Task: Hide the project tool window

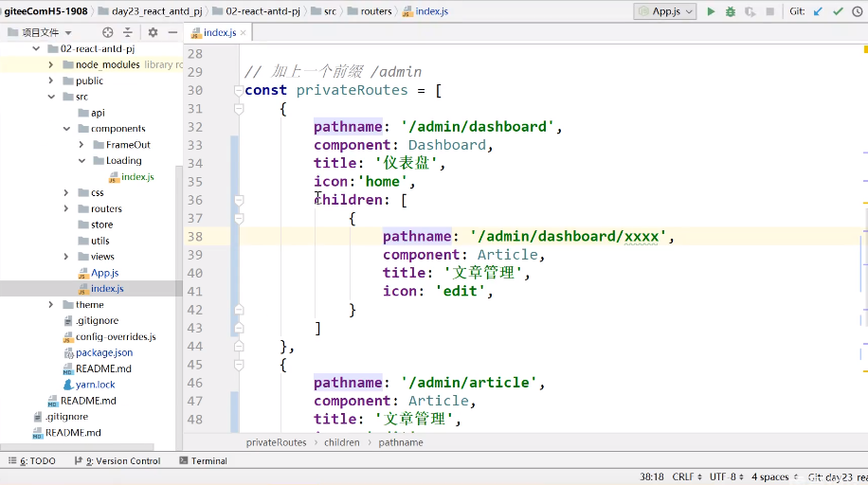Action: point(172,32)
